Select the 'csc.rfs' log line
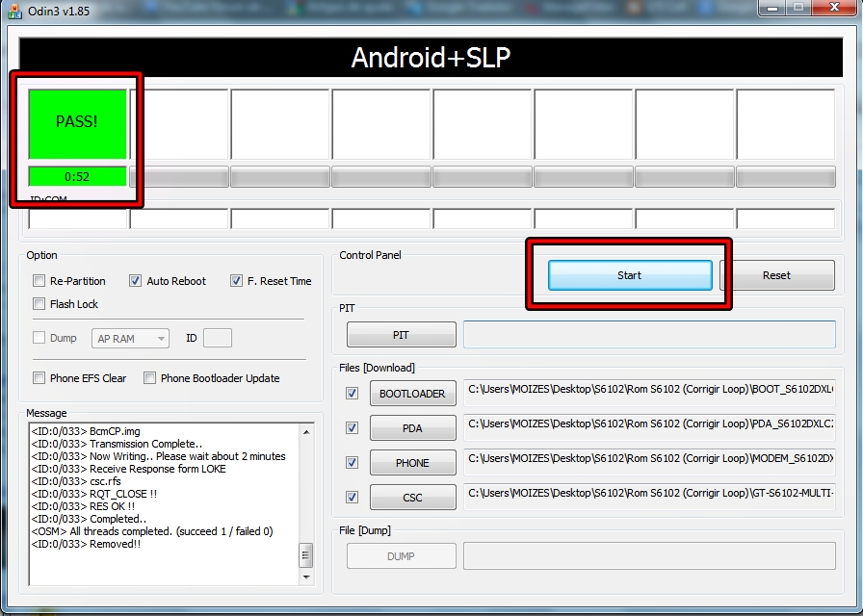 [76, 481]
